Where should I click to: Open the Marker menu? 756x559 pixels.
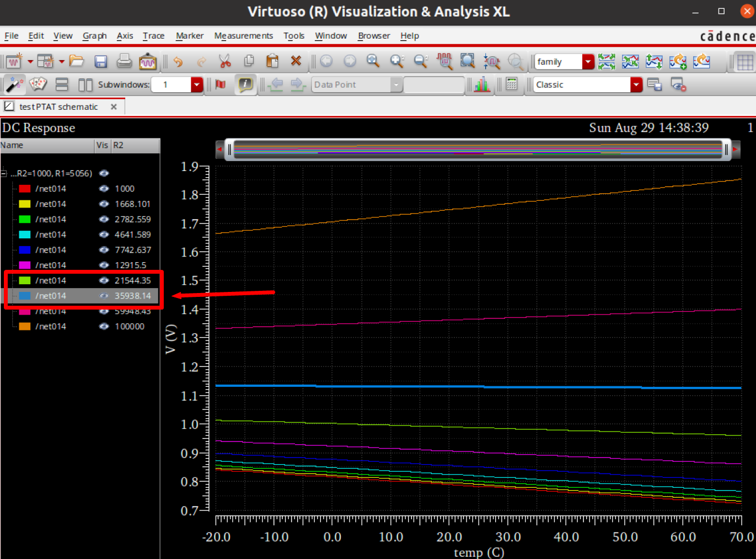click(190, 36)
